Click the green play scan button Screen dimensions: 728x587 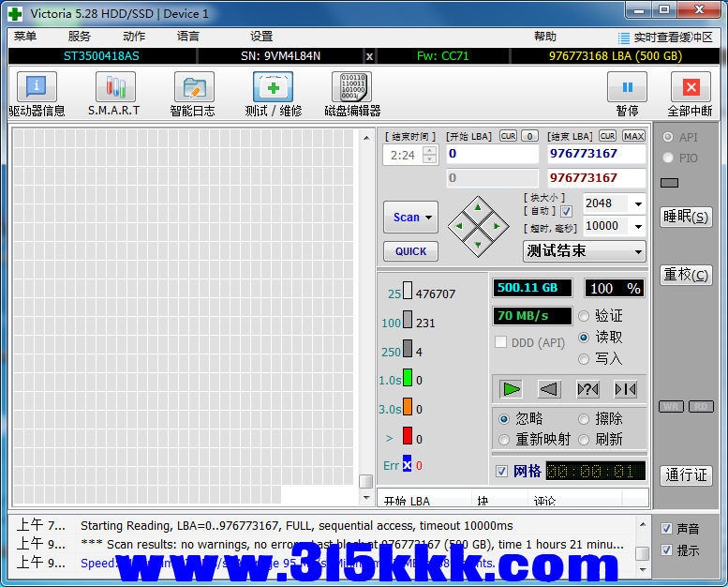(512, 389)
